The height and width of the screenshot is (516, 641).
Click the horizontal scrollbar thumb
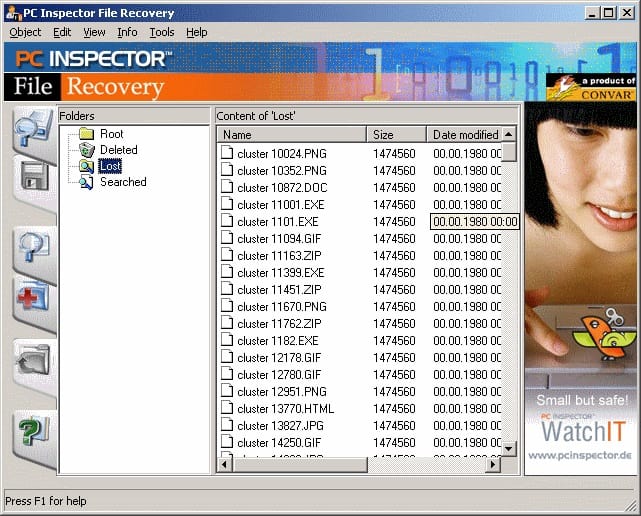(x=300, y=464)
